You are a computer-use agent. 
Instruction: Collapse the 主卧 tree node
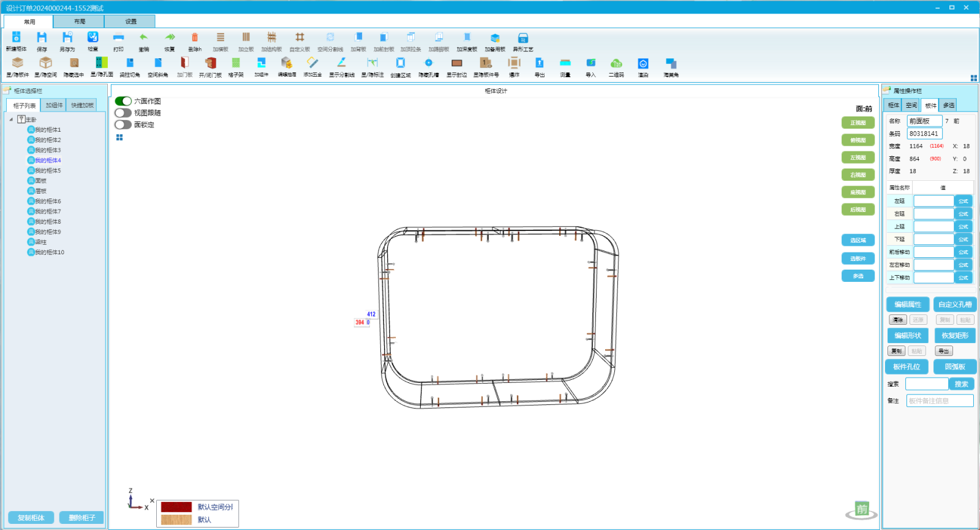click(11, 119)
